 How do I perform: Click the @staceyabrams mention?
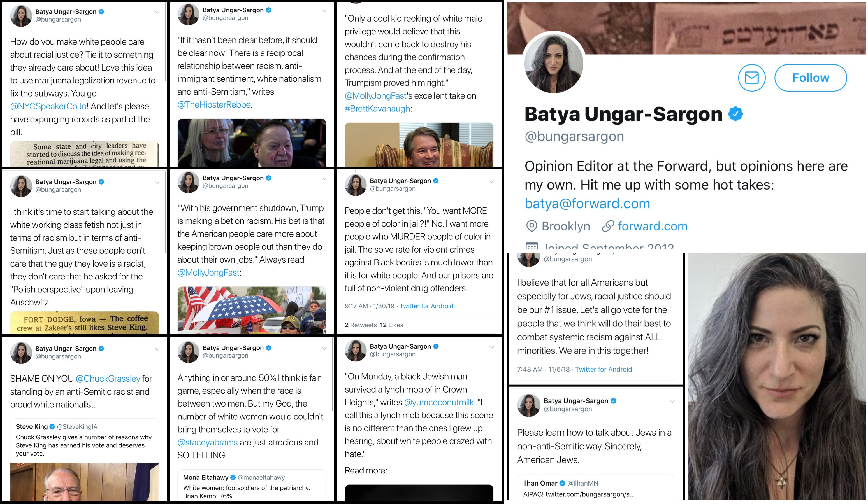pos(207,442)
